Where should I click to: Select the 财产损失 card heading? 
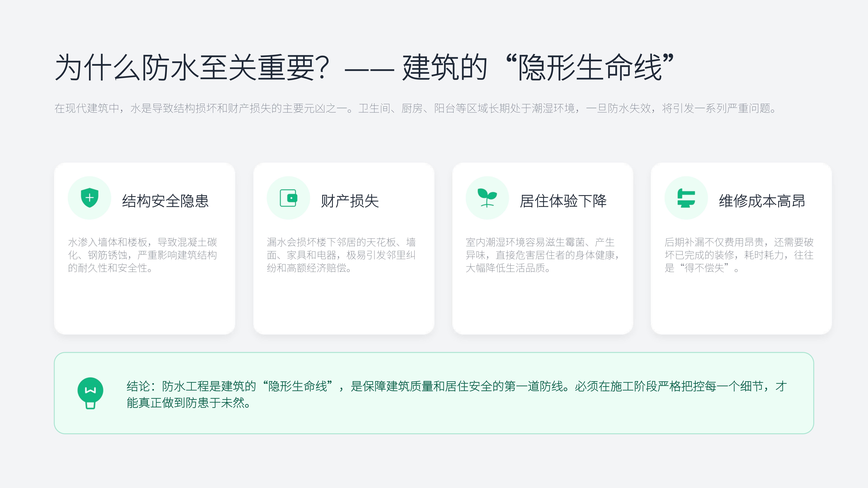click(350, 201)
